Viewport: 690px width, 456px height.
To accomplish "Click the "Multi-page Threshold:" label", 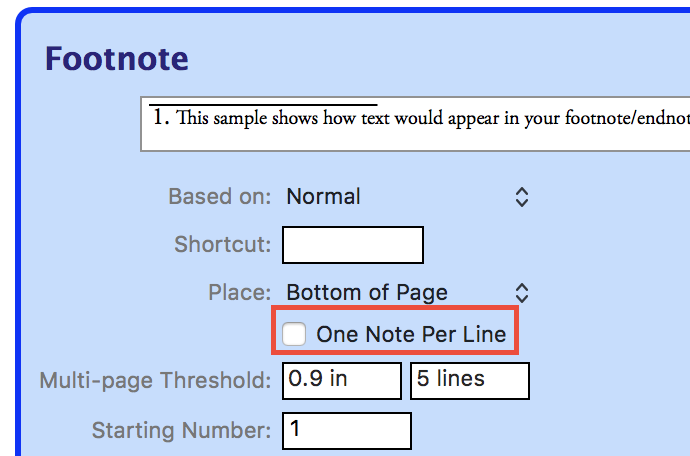I will click(155, 380).
